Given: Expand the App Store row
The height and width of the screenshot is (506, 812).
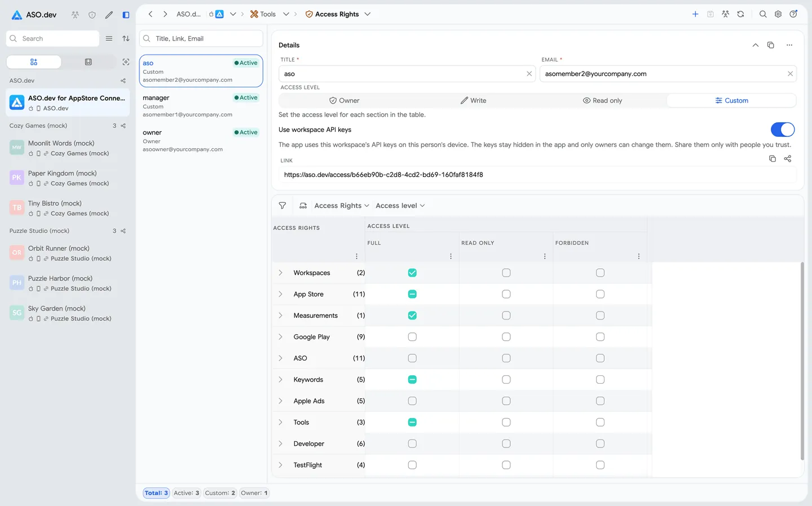Looking at the screenshot, I should pyautogui.click(x=280, y=294).
